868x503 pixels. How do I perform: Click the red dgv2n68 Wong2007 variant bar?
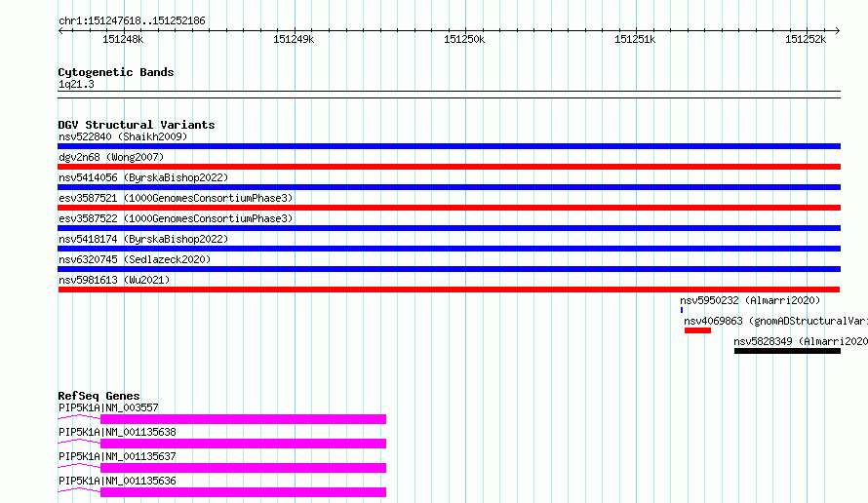(449, 167)
